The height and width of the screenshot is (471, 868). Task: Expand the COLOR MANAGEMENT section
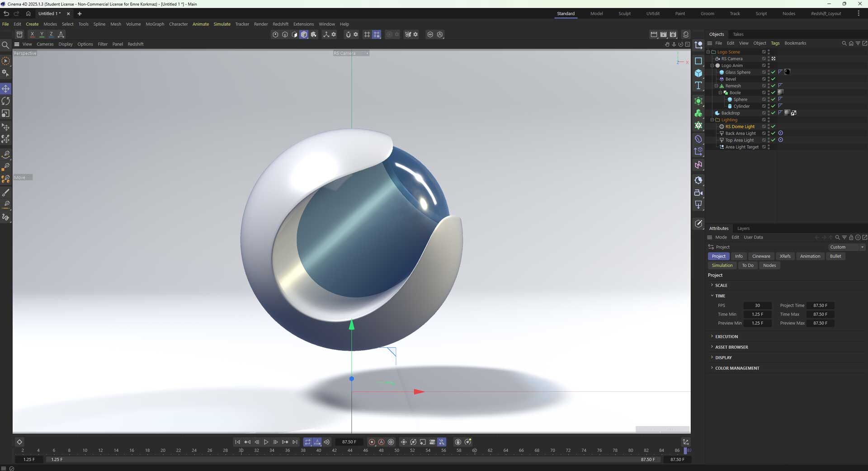[x=737, y=368]
